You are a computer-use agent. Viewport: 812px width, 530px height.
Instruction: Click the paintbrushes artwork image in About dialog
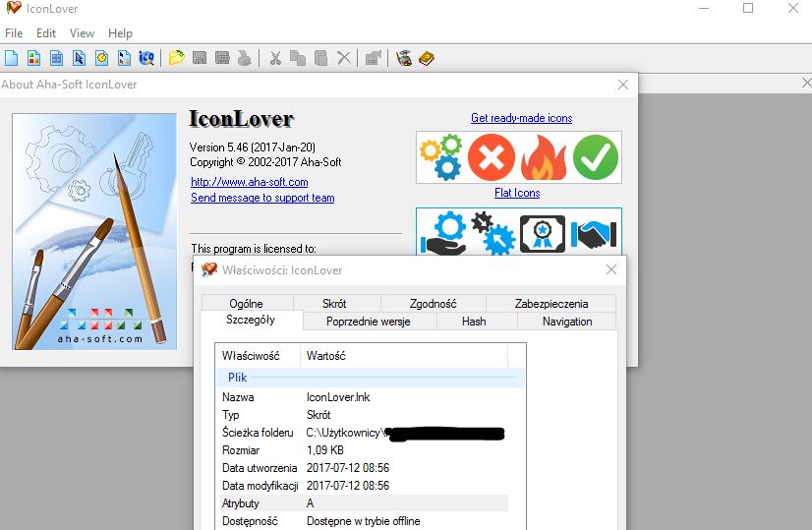(x=94, y=232)
